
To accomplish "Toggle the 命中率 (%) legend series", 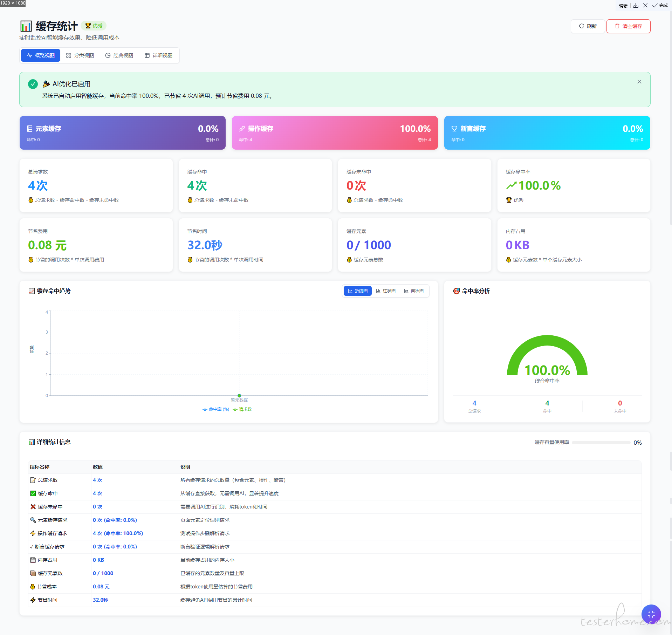I will pyautogui.click(x=216, y=409).
